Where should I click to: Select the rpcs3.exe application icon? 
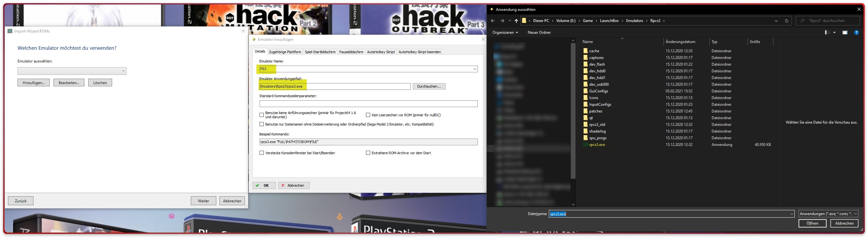point(586,145)
